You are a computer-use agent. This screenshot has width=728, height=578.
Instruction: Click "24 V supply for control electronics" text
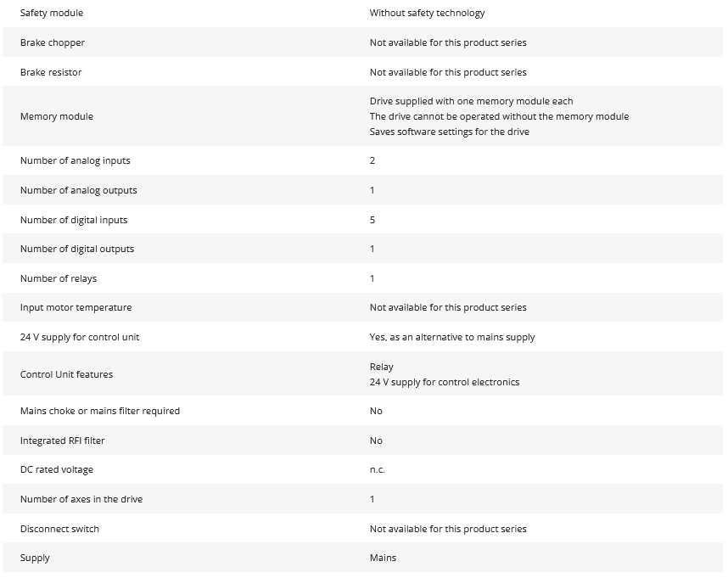coord(445,382)
